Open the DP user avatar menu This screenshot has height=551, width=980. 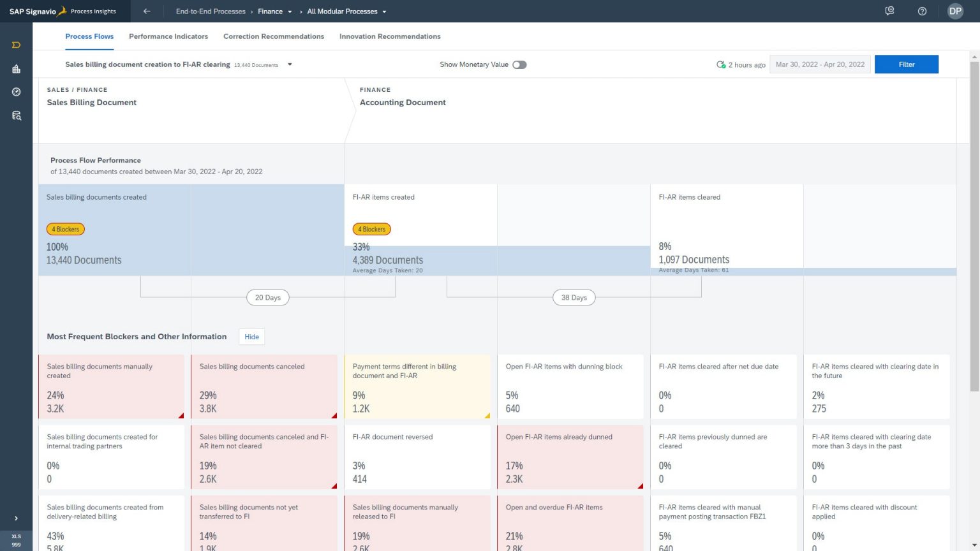(955, 11)
